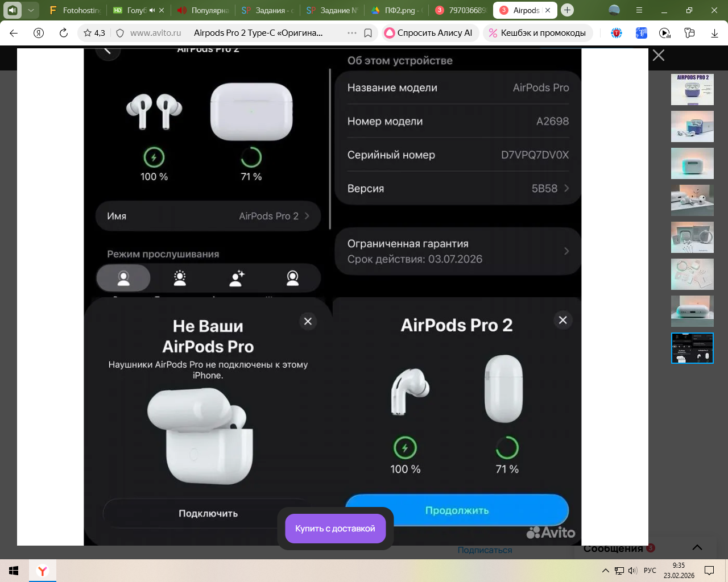Go back using the browser back arrow

click(x=14, y=33)
